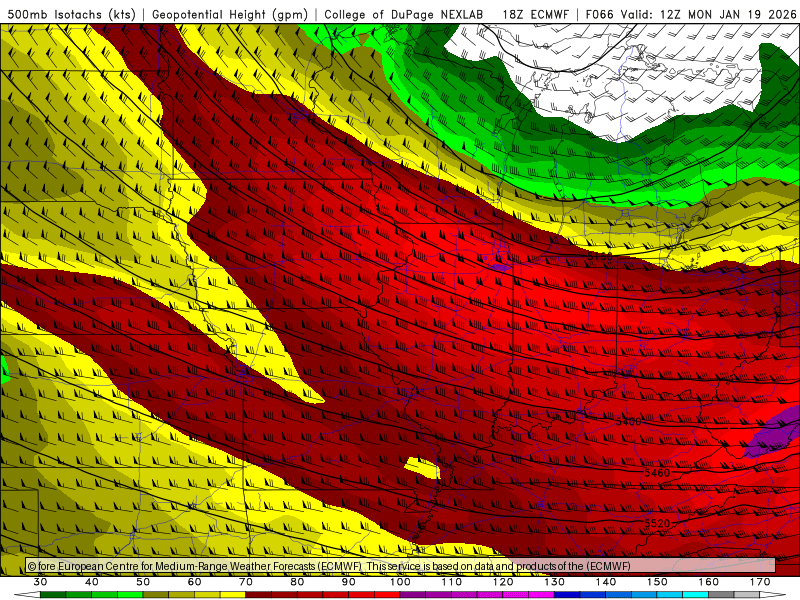This screenshot has height=600, width=800.
Task: Click the 30 label on the color scale
Action: tap(40, 582)
